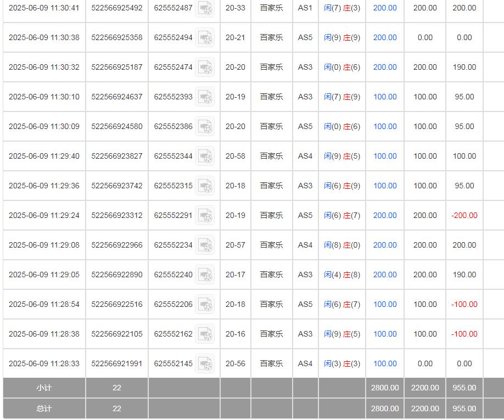The height and width of the screenshot is (420, 504).
Task: Click the -200.00 loss value in red
Action: (x=464, y=216)
